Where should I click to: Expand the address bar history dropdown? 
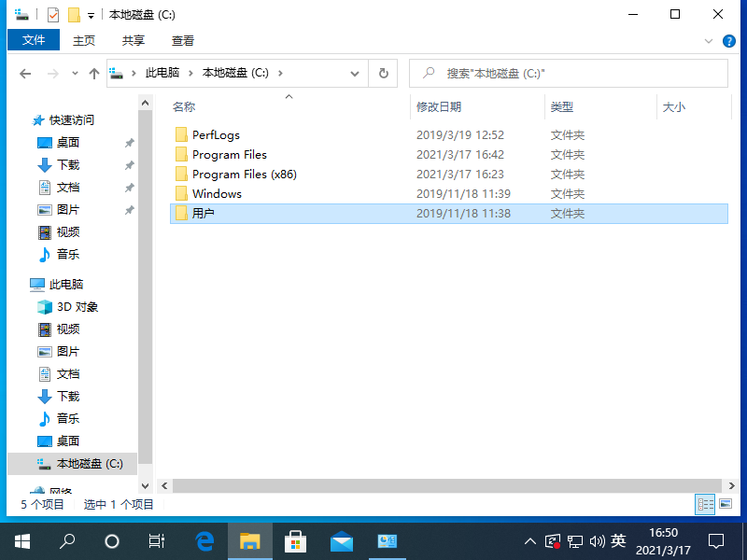pyautogui.click(x=354, y=73)
